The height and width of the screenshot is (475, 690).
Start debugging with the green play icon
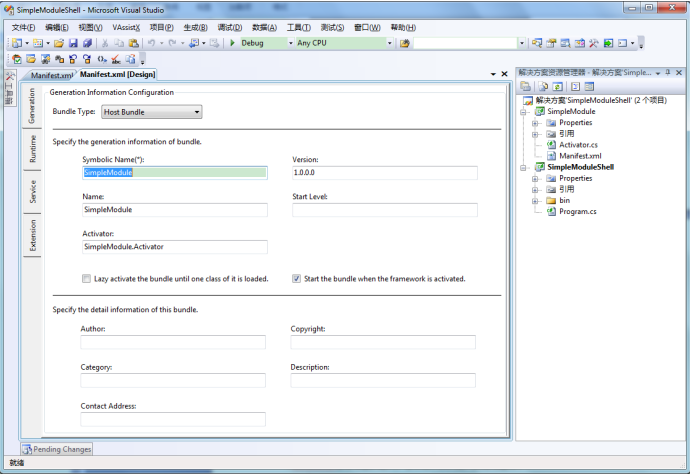coord(232,43)
